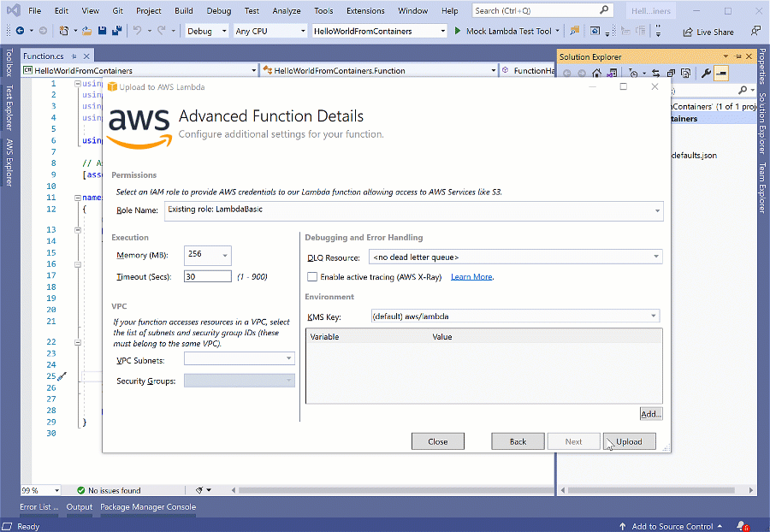Click the Preview Selected Items icon
The height and width of the screenshot is (532, 770).
click(721, 73)
